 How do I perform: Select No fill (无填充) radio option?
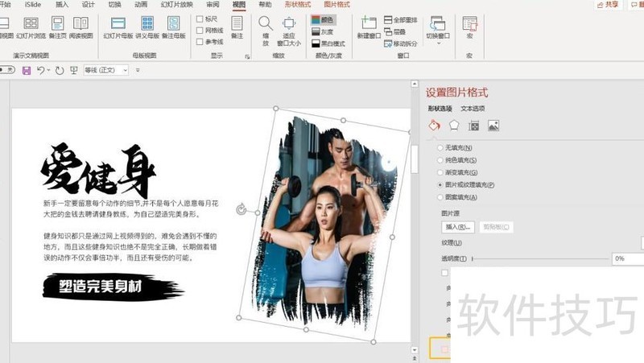[x=440, y=148]
